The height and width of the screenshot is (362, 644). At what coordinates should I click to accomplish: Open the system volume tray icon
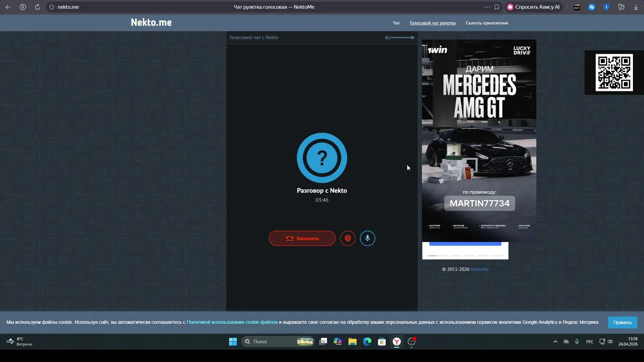point(610,342)
